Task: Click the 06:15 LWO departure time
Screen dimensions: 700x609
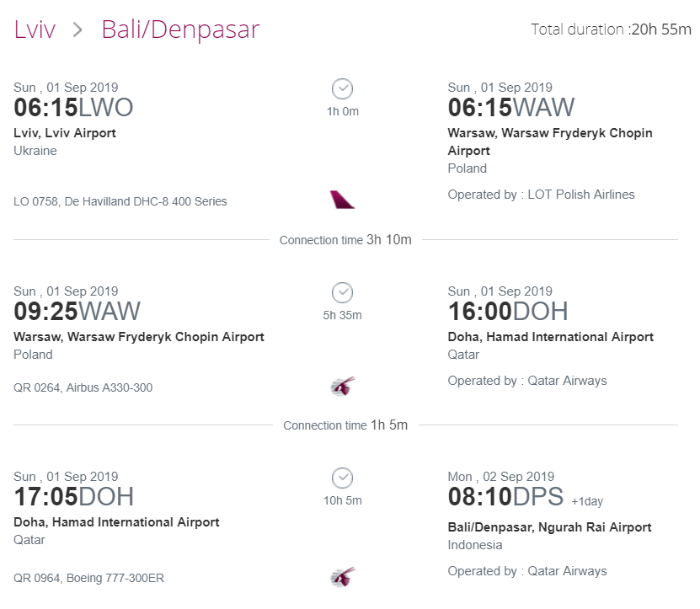Action: pos(73,108)
